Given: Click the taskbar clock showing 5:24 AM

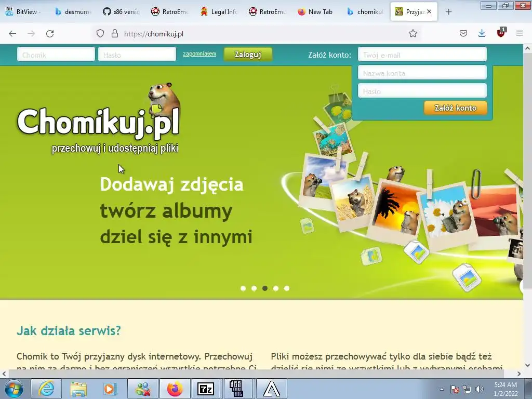Looking at the screenshot, I should [506, 389].
